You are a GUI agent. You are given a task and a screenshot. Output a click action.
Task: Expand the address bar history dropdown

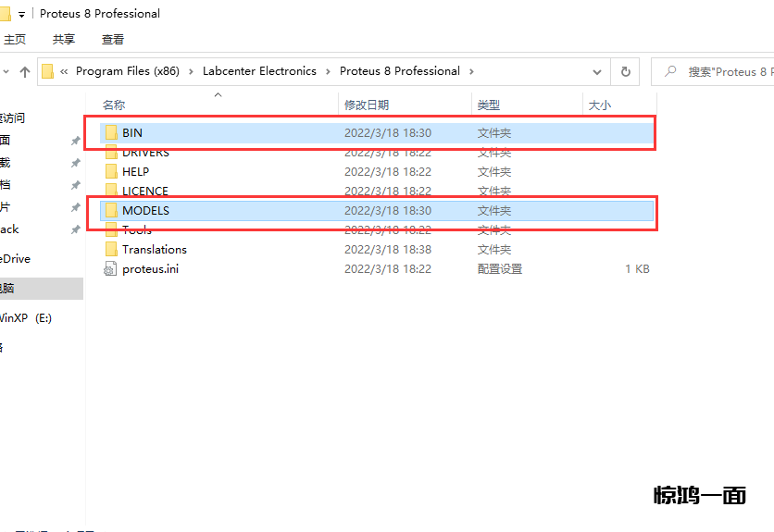pos(597,71)
